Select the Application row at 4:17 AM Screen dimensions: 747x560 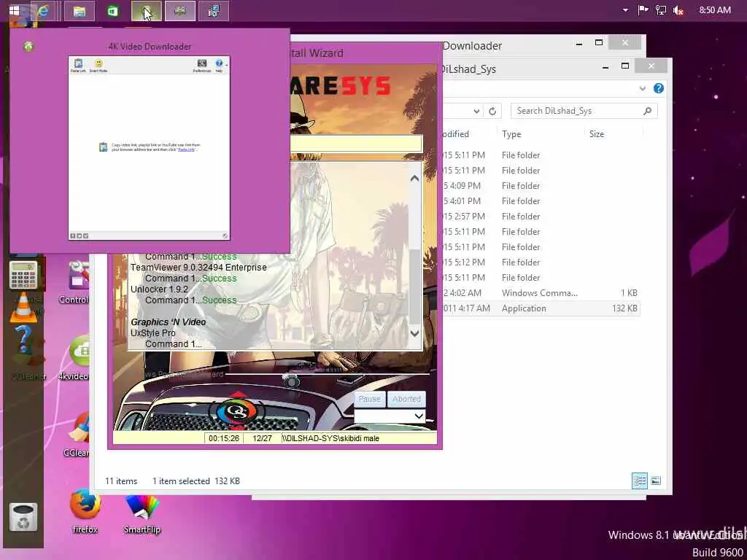541,308
